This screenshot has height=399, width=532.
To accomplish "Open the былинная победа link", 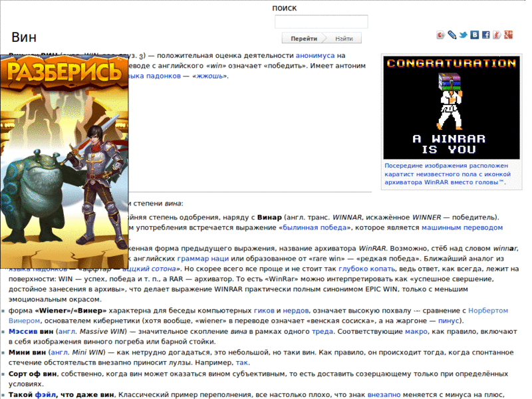I will pos(315,227).
